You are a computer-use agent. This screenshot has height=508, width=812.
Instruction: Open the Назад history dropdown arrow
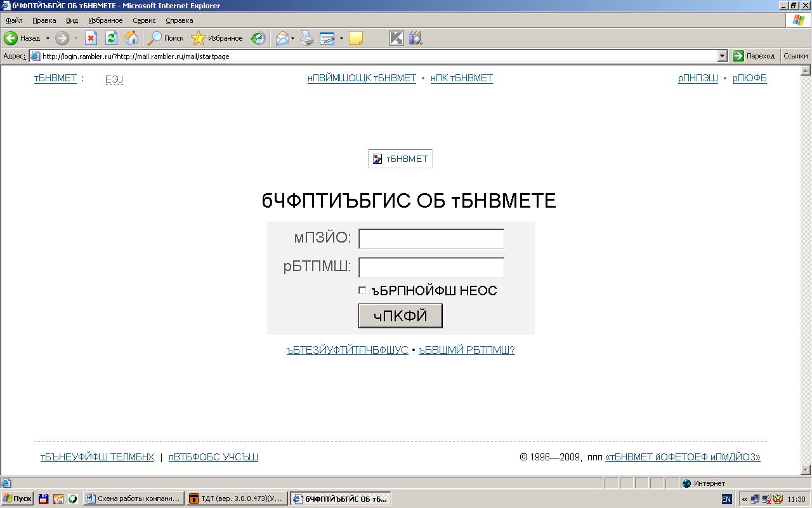48,38
